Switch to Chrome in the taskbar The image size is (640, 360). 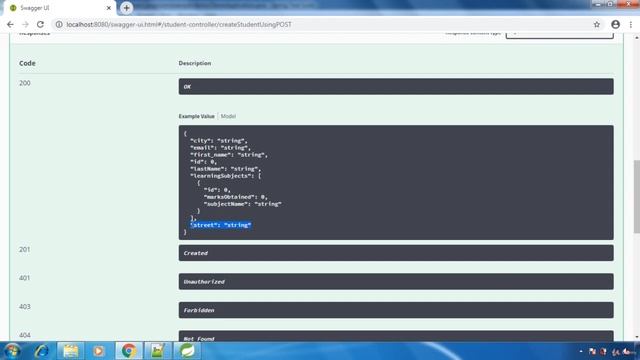tap(129, 351)
